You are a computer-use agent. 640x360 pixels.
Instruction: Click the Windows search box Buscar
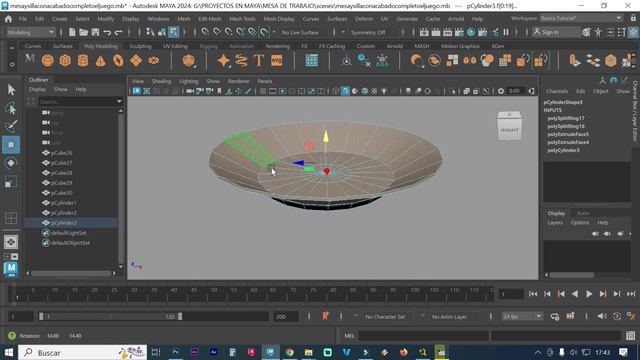pos(82,352)
